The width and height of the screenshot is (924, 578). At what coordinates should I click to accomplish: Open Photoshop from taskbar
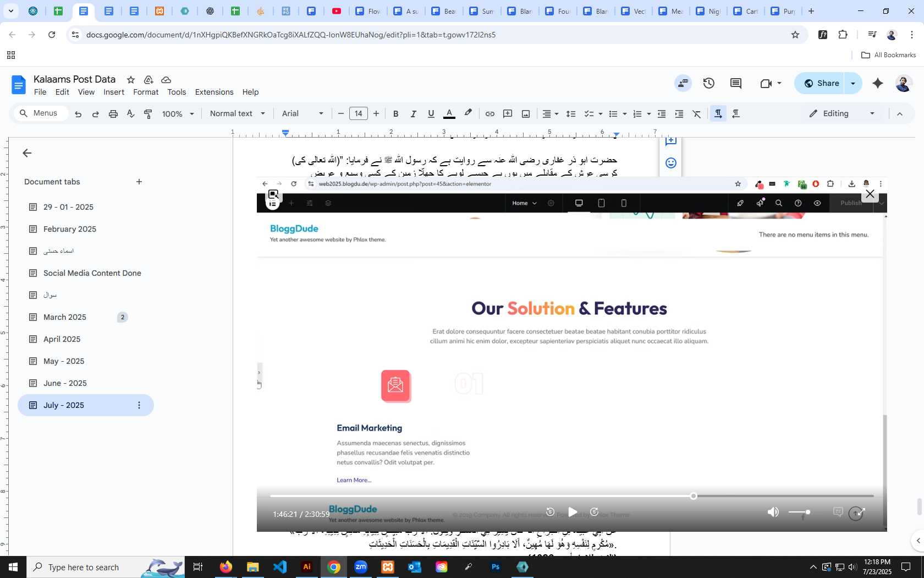click(496, 567)
